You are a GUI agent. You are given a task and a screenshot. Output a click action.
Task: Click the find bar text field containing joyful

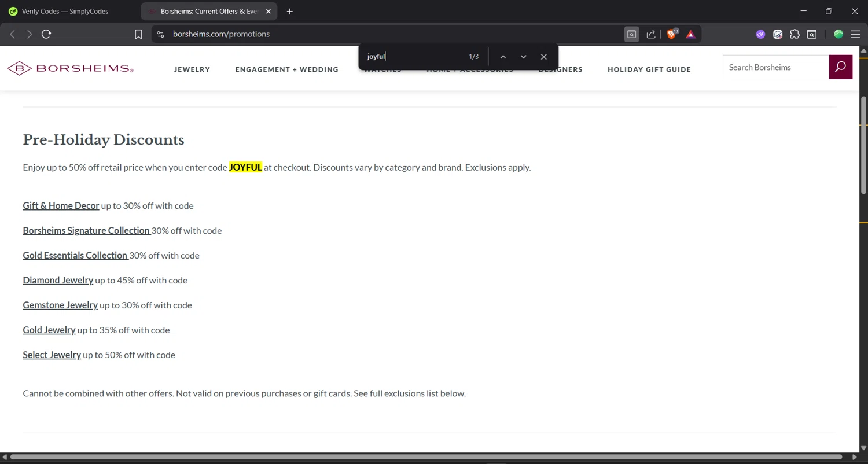point(414,57)
